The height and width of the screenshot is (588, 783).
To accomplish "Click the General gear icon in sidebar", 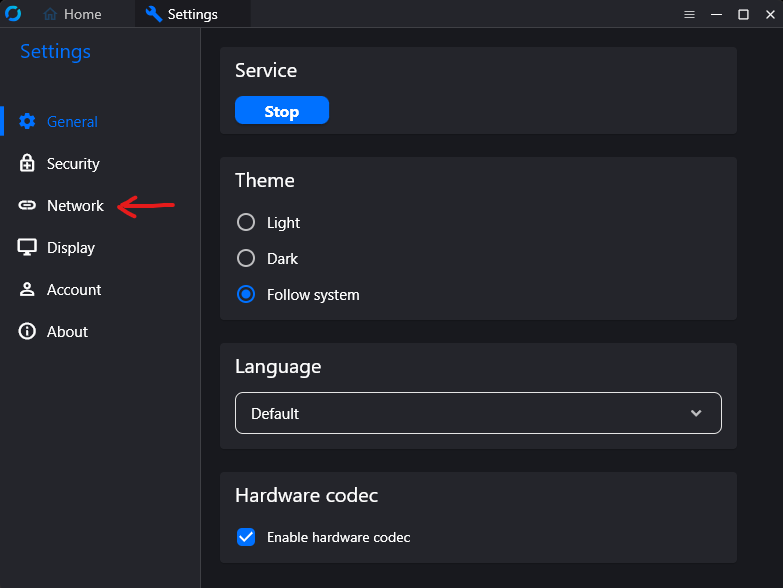I will point(27,121).
